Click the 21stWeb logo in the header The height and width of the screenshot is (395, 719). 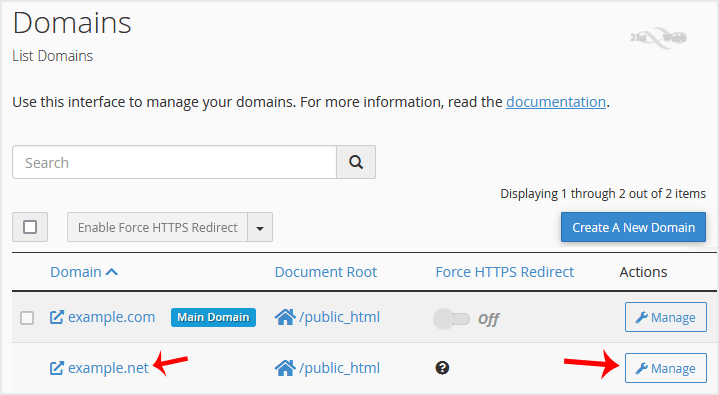(x=658, y=38)
